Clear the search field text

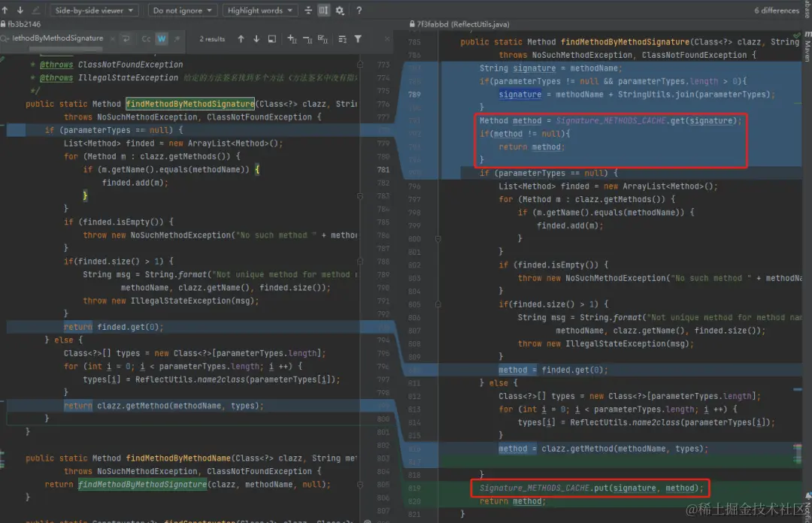point(112,38)
